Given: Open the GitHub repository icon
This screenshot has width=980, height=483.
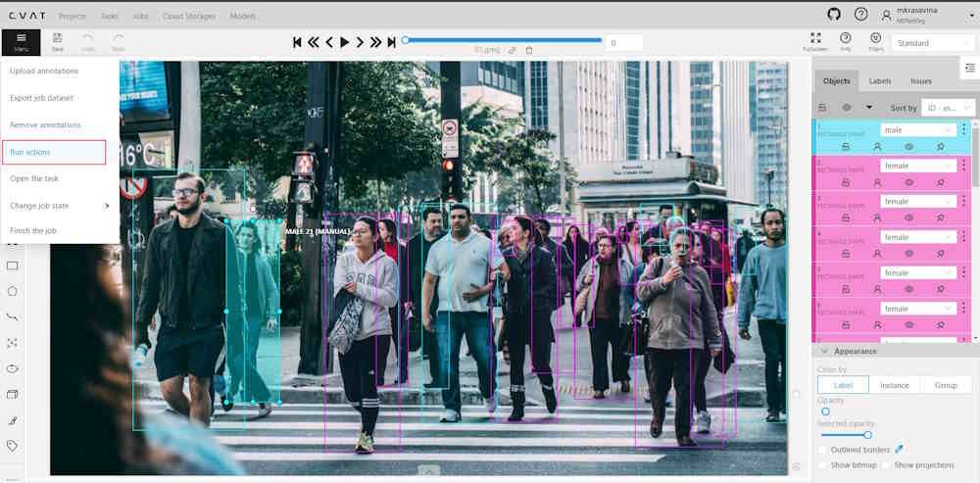Looking at the screenshot, I should coord(834,14).
